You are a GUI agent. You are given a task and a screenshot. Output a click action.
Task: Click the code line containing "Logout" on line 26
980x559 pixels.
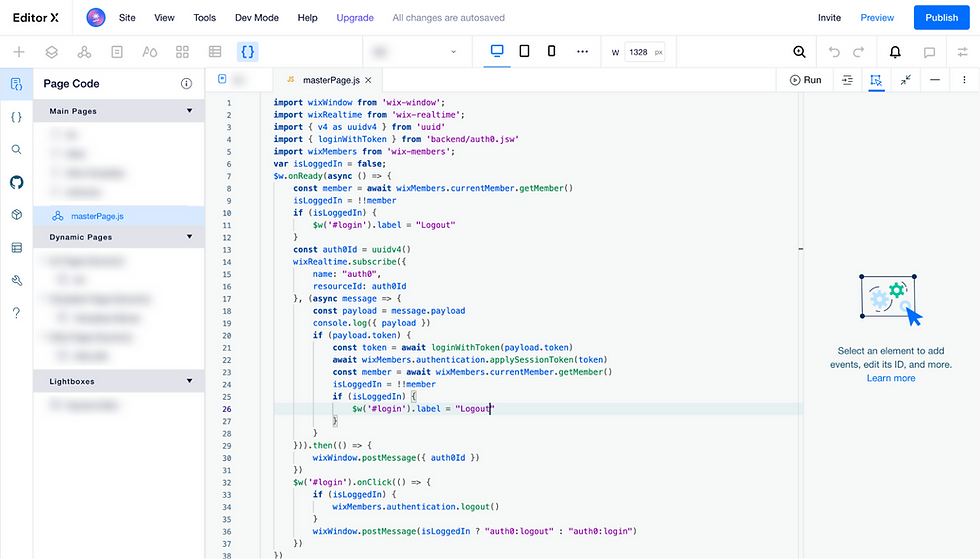pos(538,409)
